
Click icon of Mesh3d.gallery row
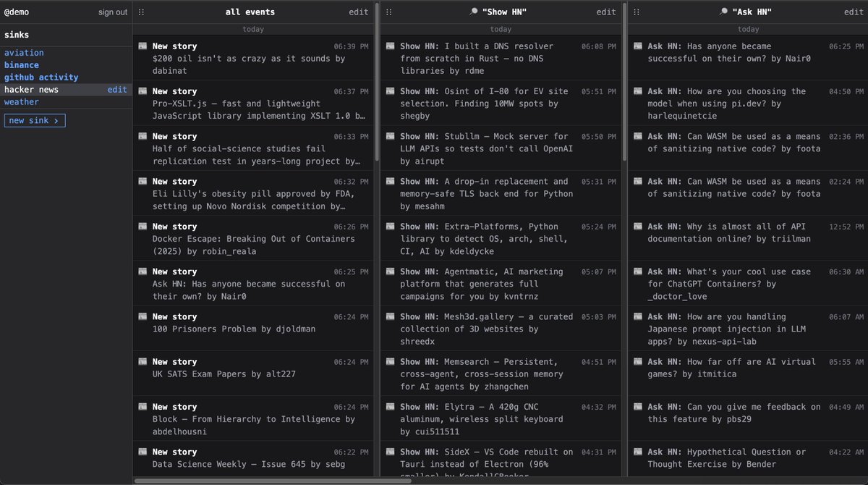pos(391,316)
